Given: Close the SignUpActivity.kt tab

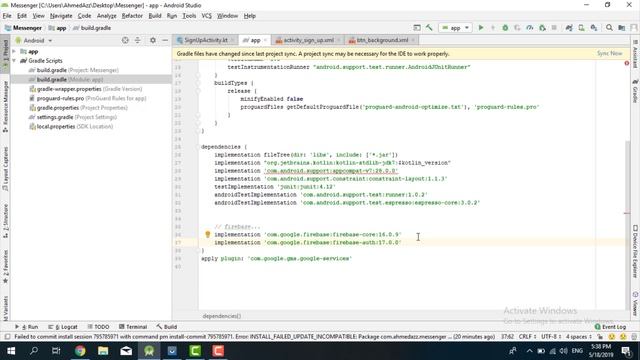Looking at the screenshot, I should [x=232, y=40].
